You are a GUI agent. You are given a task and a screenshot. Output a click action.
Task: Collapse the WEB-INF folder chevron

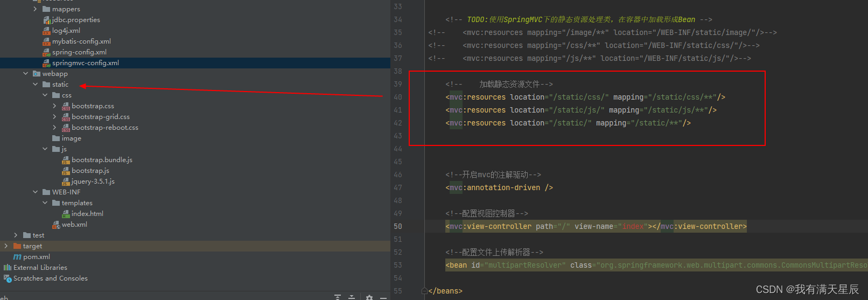(36, 192)
